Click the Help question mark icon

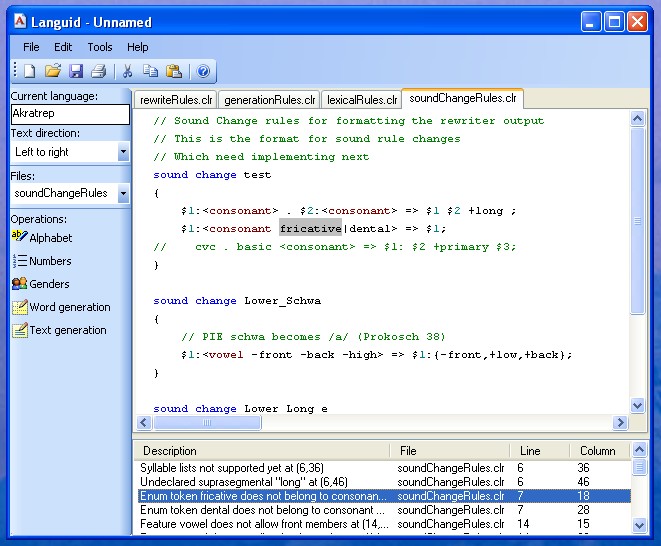coord(203,71)
